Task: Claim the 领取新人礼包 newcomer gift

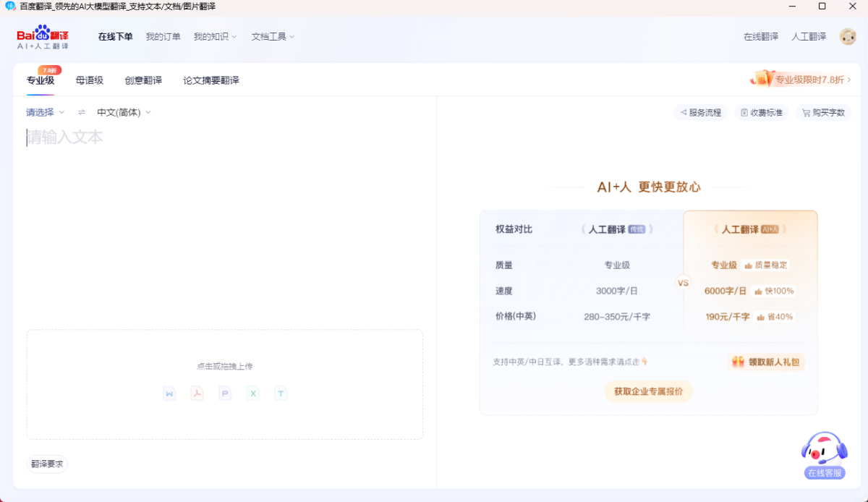Action: (x=765, y=362)
